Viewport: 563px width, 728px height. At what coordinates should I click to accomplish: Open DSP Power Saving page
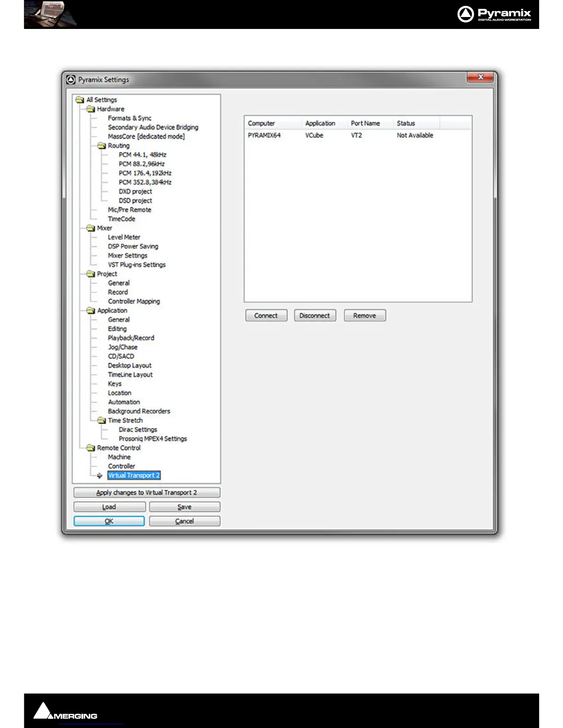133,246
